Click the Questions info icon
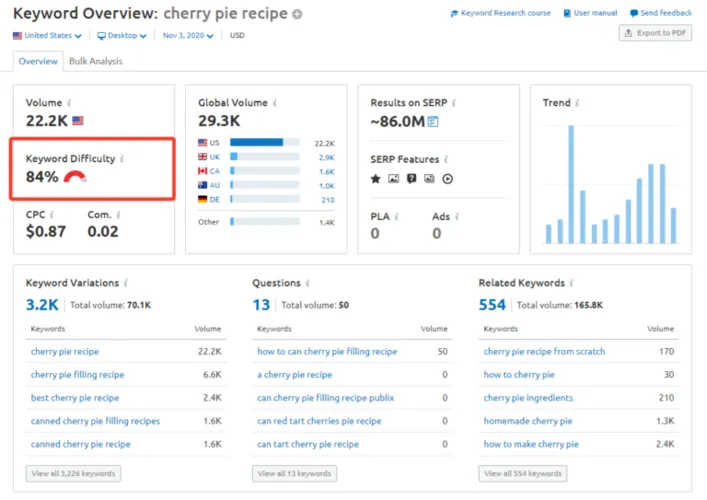The image size is (707, 500). (308, 283)
